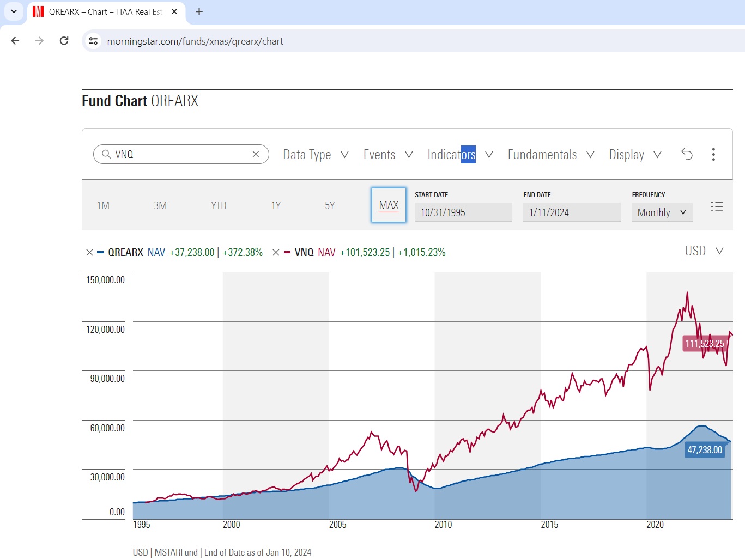This screenshot has height=560, width=745.
Task: Open the browser tab search chevron
Action: [x=14, y=11]
